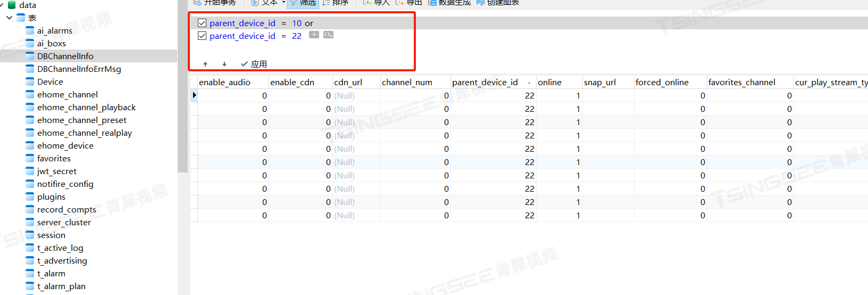Image resolution: width=868 pixels, height=295 pixels.
Task: Edit the filter value 22
Action: tap(297, 36)
